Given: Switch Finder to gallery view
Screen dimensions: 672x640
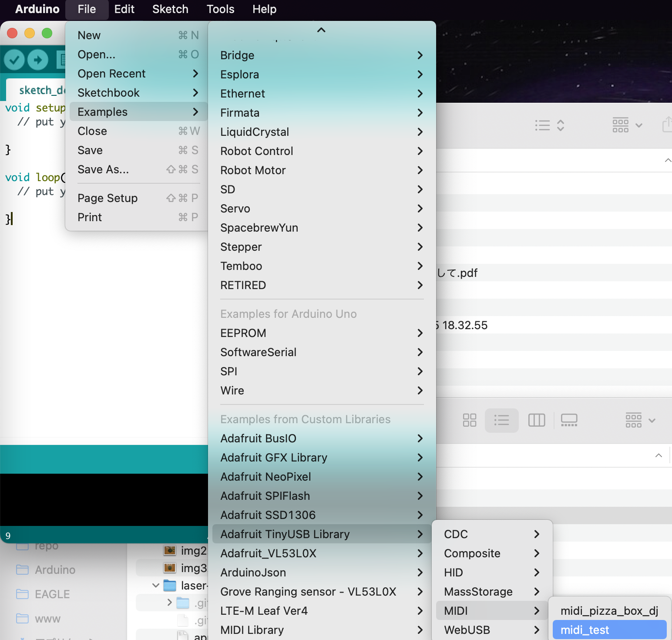Looking at the screenshot, I should tap(569, 420).
